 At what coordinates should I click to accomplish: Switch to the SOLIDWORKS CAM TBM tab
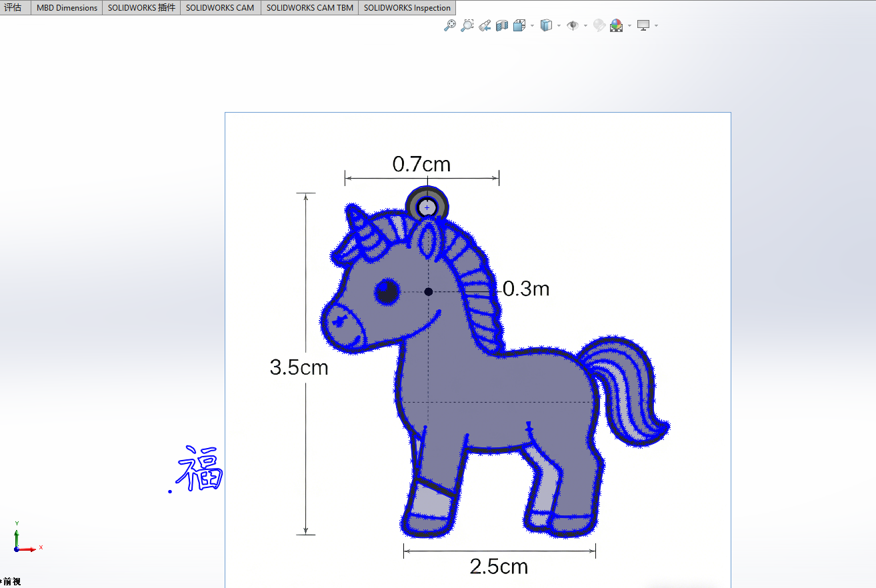[310, 8]
